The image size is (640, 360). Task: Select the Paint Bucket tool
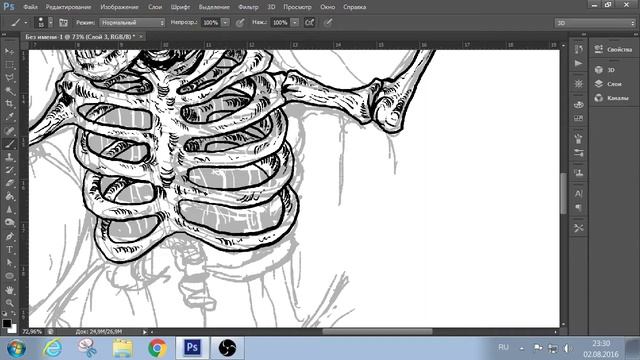pos(9,196)
